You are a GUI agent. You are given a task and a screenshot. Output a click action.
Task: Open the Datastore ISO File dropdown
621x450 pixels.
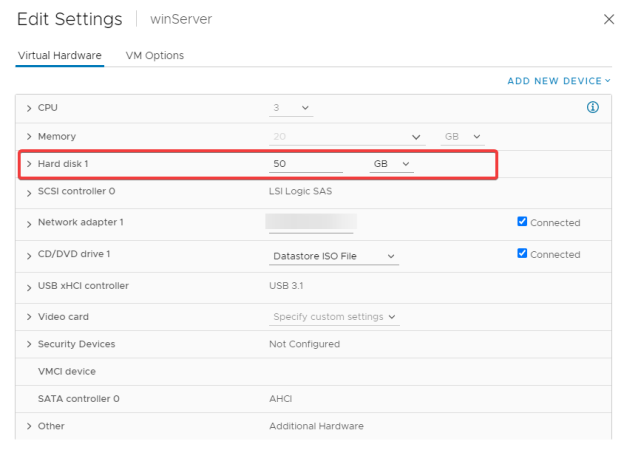[x=334, y=256]
